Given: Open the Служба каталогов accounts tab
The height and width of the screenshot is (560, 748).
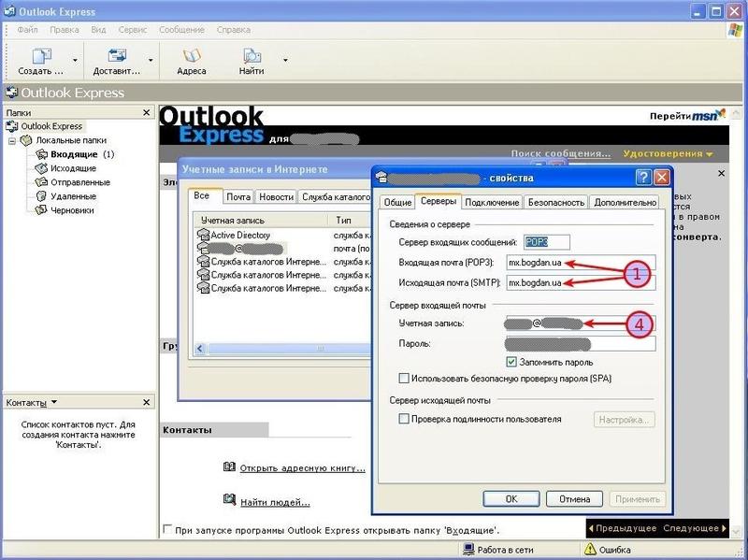Looking at the screenshot, I should click(336, 196).
